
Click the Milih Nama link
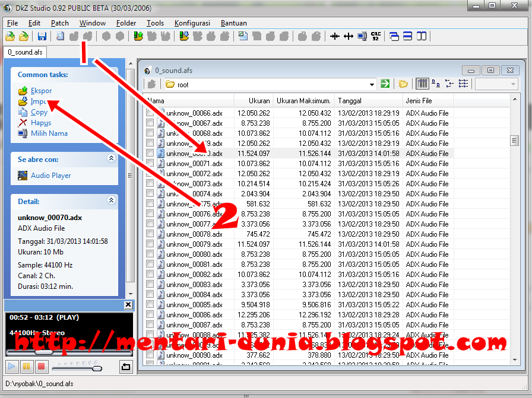(x=49, y=133)
